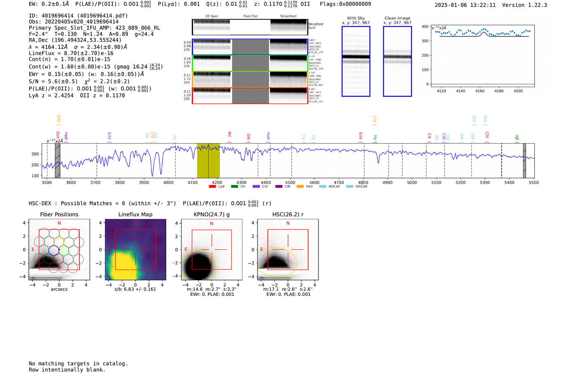Click the Weighted Sum 2D spectrum strip

click(250, 27)
